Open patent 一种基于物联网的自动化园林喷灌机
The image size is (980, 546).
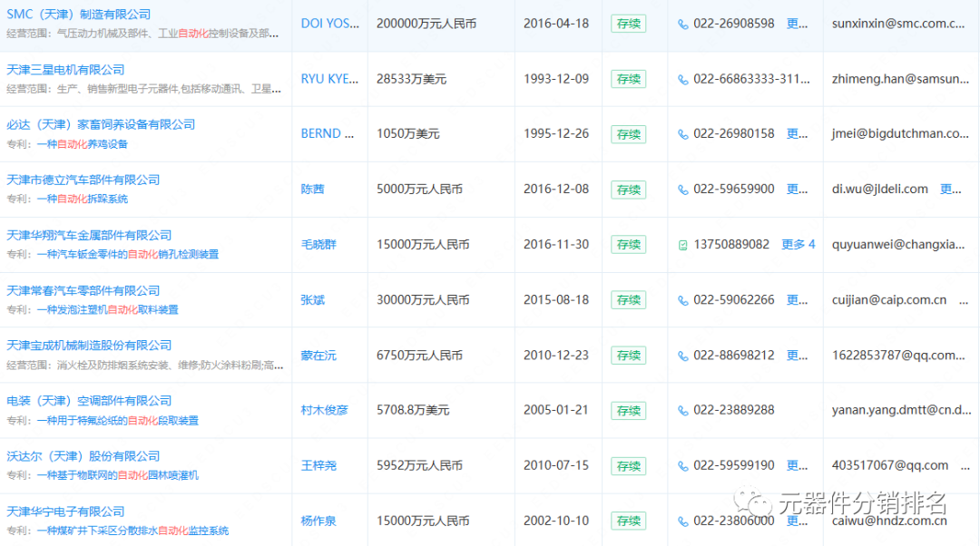pyautogui.click(x=117, y=475)
